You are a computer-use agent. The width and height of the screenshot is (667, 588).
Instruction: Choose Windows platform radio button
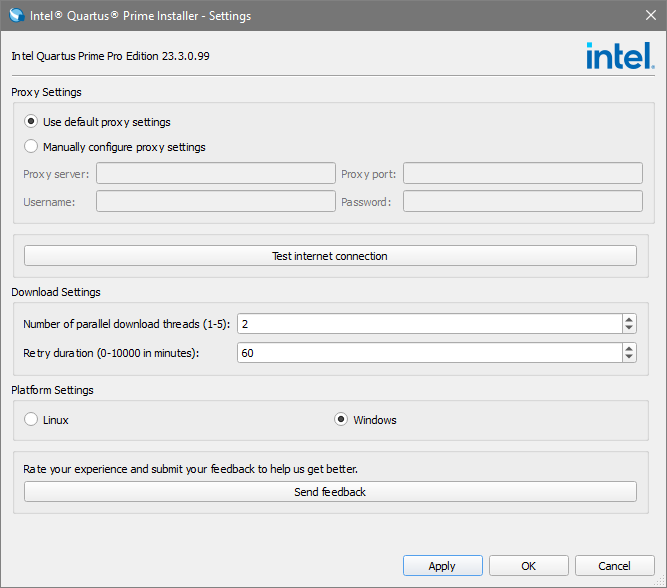[x=341, y=420]
